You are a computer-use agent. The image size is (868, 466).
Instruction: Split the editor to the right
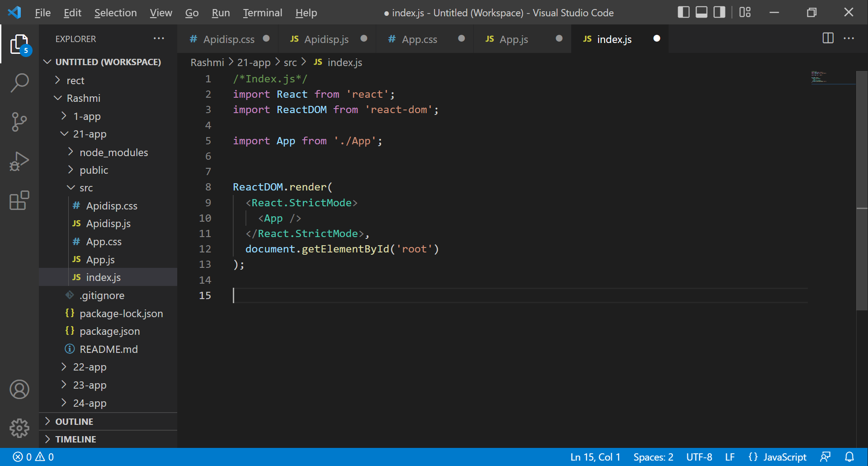[x=828, y=38]
